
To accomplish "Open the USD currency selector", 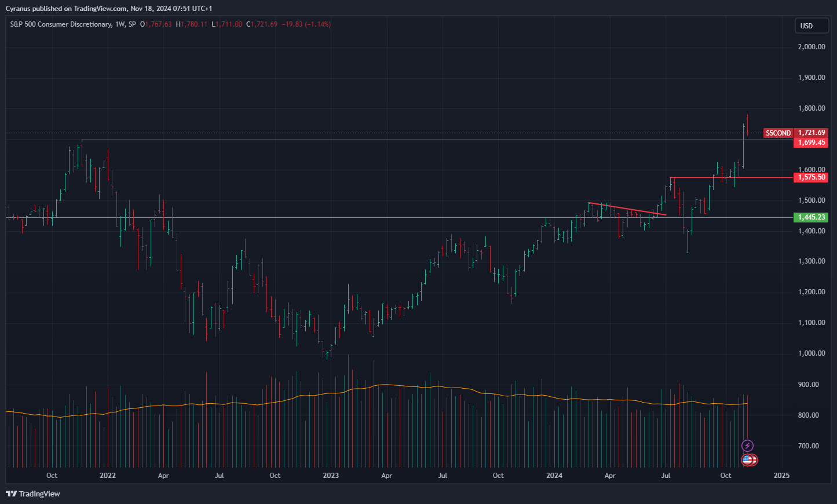I will (x=812, y=25).
